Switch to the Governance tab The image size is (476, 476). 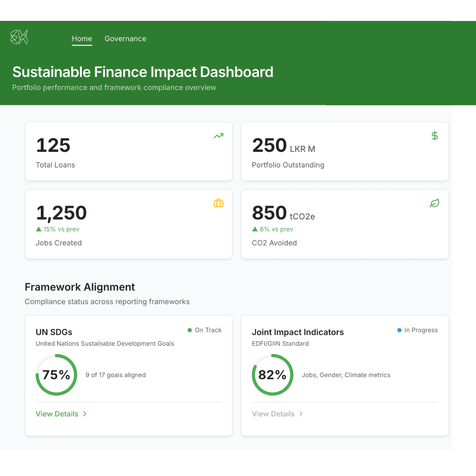coord(125,39)
